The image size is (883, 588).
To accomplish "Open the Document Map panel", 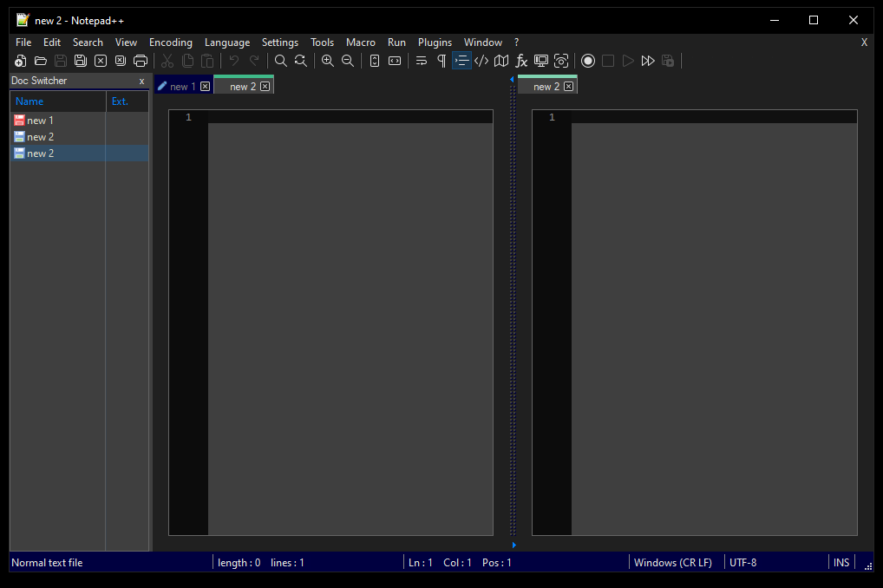I will 501,61.
